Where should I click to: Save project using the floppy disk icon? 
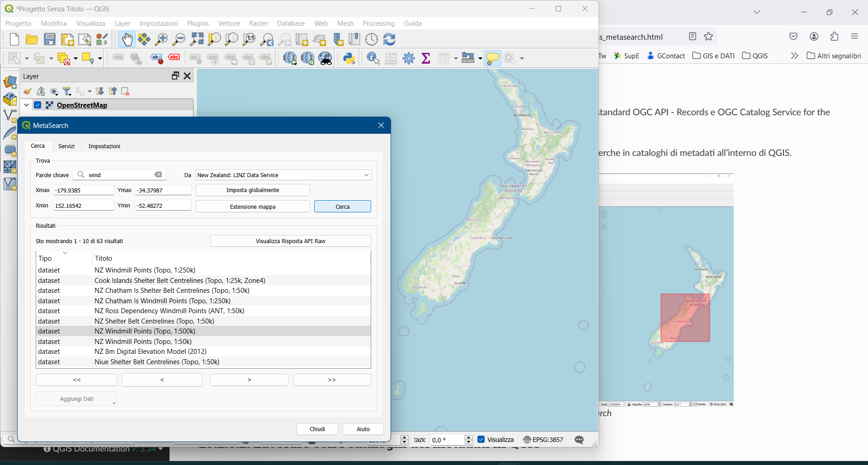tap(50, 40)
